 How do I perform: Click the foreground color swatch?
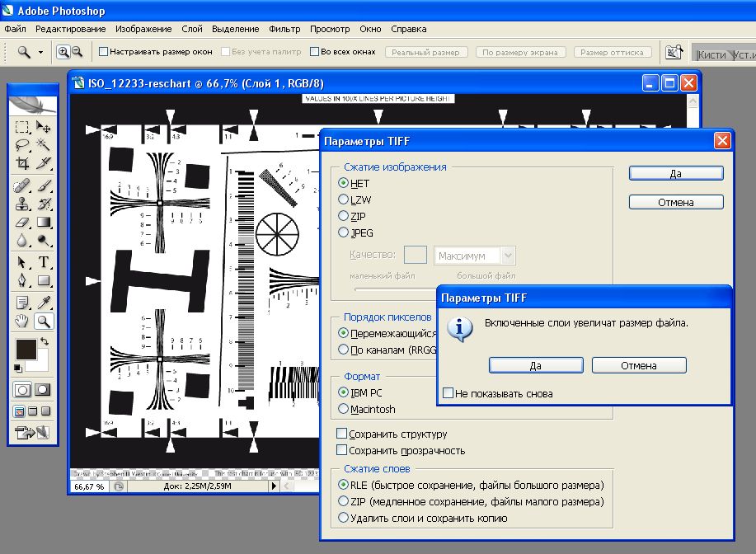click(x=26, y=350)
